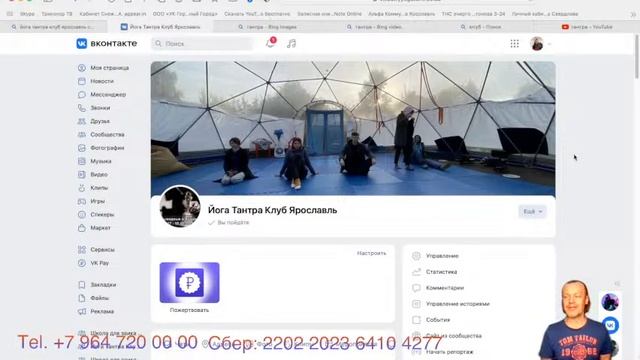Click the Закладки sidebar icon
Screen dimensions: 640x360
point(82,284)
